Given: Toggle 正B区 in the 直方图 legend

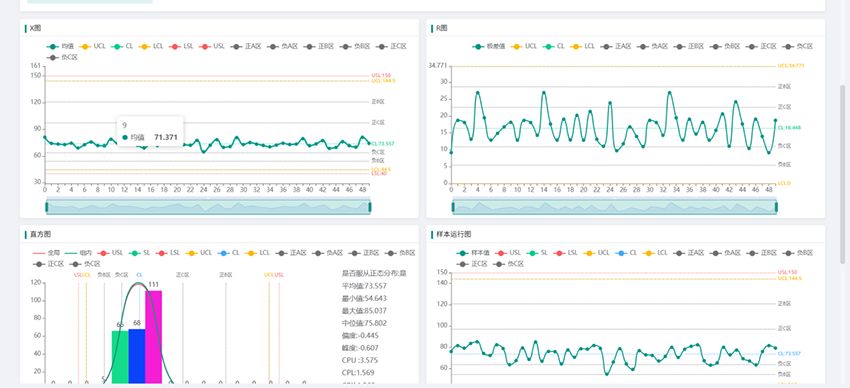Looking at the screenshot, I should pos(364,253).
